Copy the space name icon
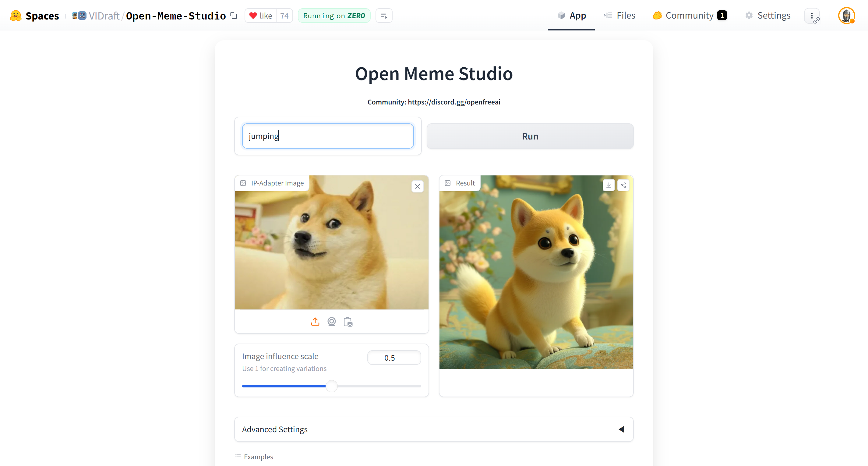Screen dimensions: 868x466 click(x=234, y=16)
